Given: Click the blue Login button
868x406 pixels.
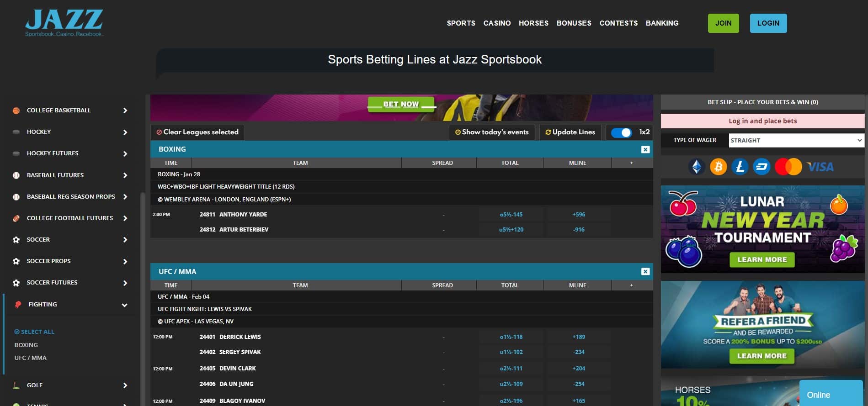Looking at the screenshot, I should click(x=768, y=23).
